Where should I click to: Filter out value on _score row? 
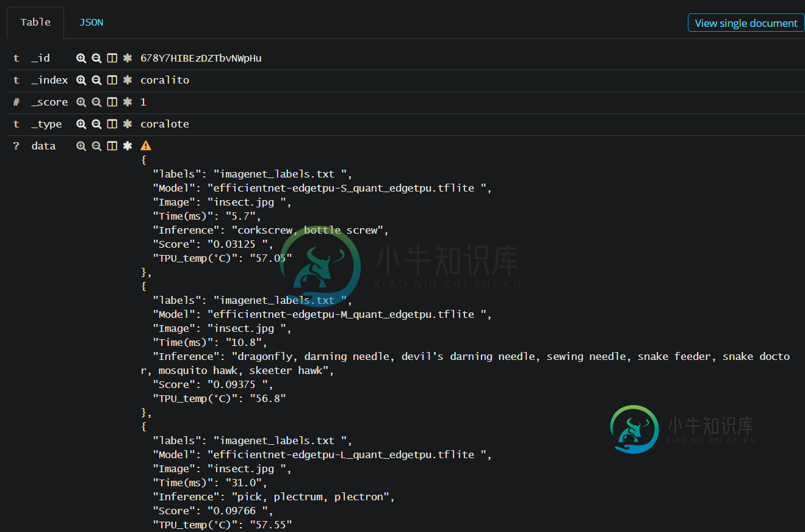click(x=96, y=102)
